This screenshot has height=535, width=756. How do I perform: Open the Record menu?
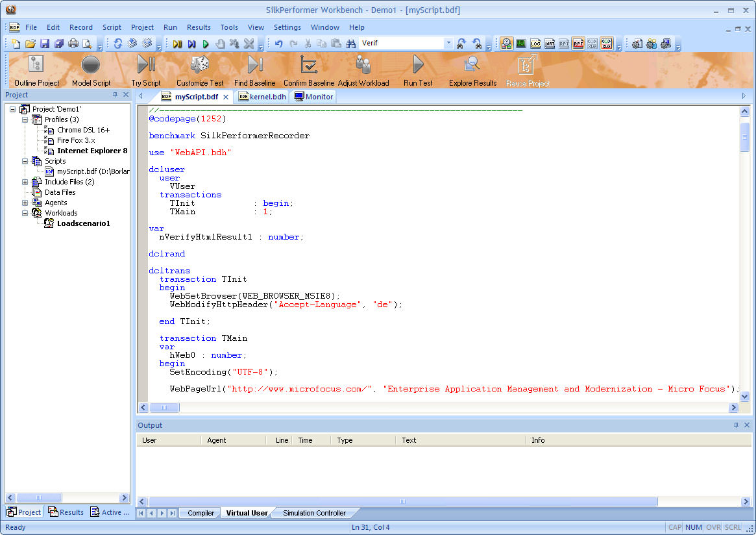pyautogui.click(x=81, y=27)
